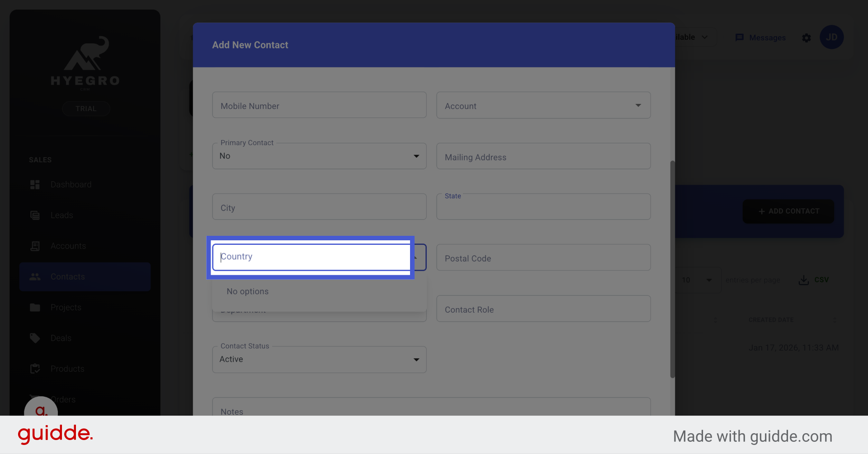Click the Products clipboard icon
The image size is (868, 454).
[35, 369]
